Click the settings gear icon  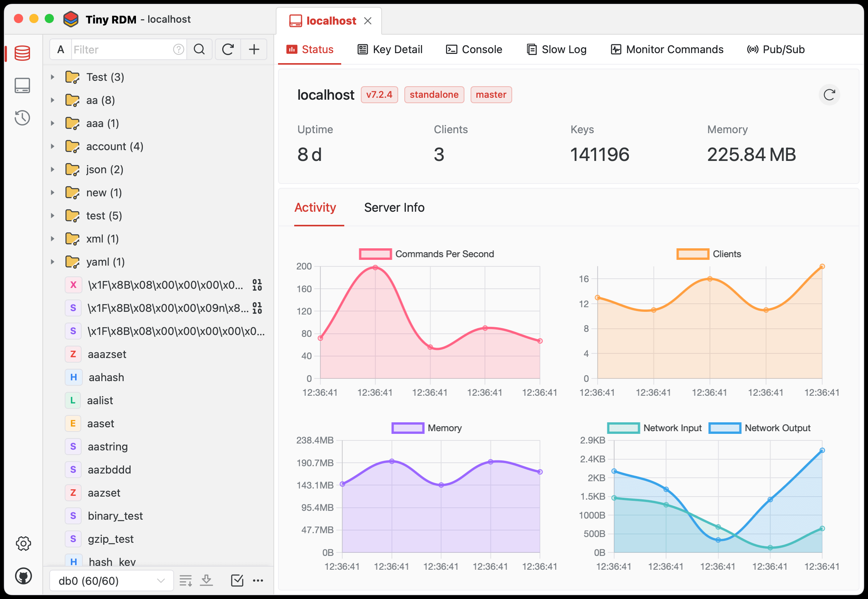(23, 544)
